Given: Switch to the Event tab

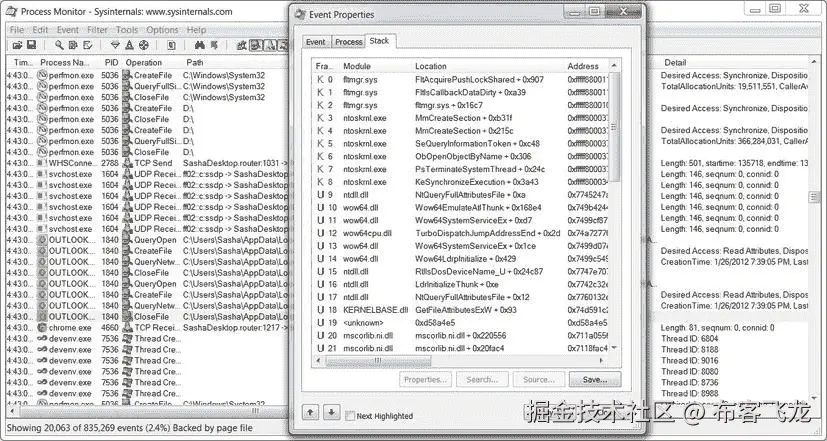Looking at the screenshot, I should (x=316, y=42).
